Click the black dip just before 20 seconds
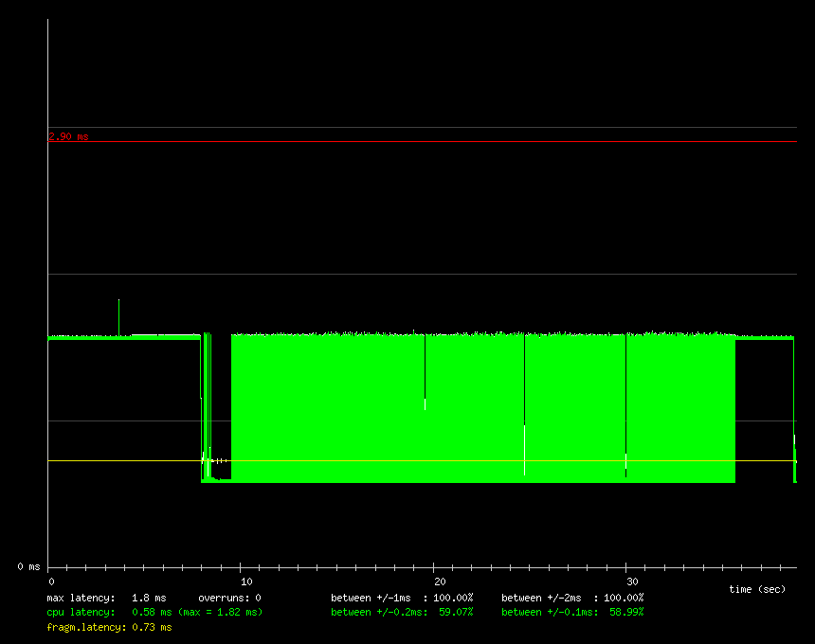 coord(425,367)
